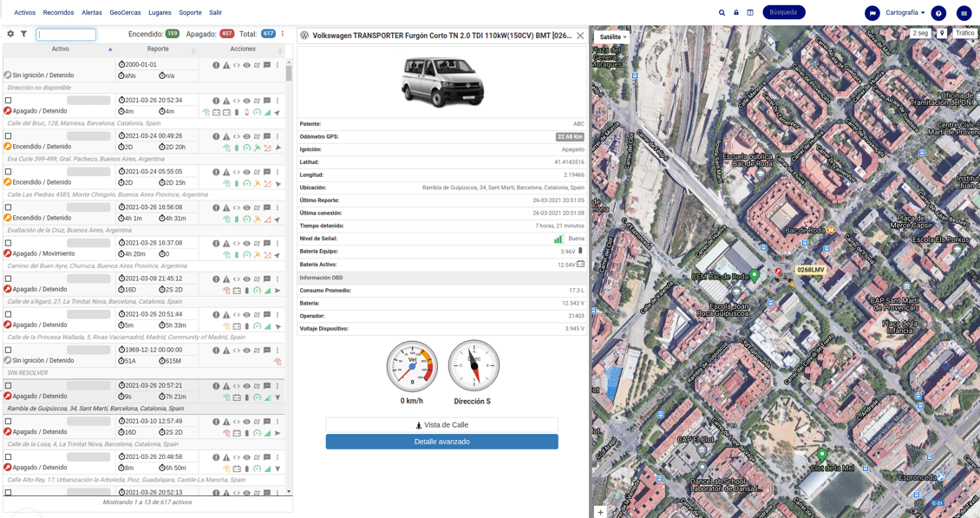
Task: Open the list settings gear icon
Action: [10, 34]
